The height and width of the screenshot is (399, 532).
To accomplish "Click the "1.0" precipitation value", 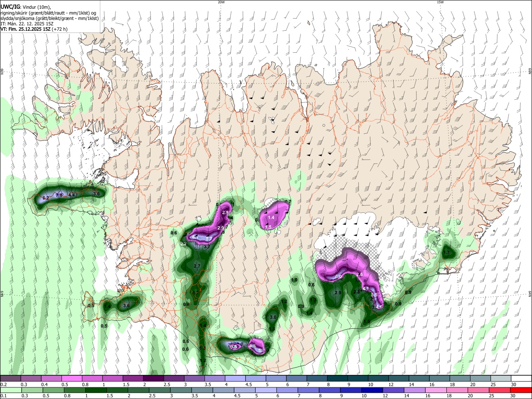I will (x=294, y=280).
